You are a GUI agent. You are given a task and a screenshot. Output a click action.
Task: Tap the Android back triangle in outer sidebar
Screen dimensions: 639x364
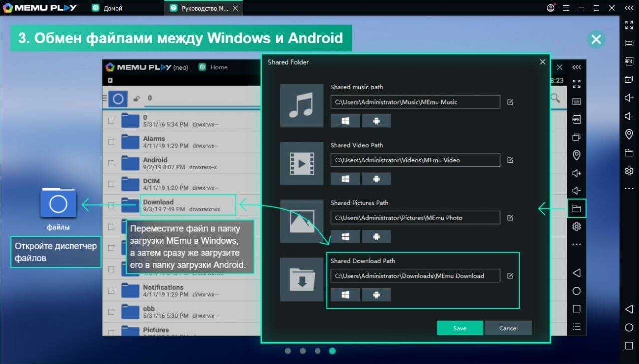click(629, 309)
